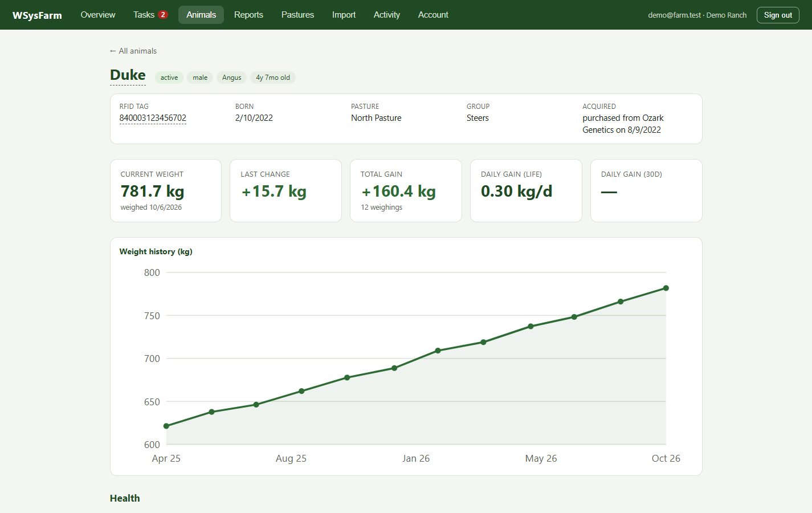Click the Weight history (kg) title

(156, 251)
